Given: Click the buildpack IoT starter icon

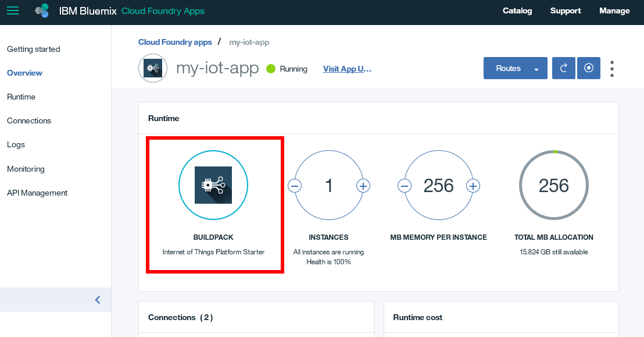Looking at the screenshot, I should click(x=213, y=185).
